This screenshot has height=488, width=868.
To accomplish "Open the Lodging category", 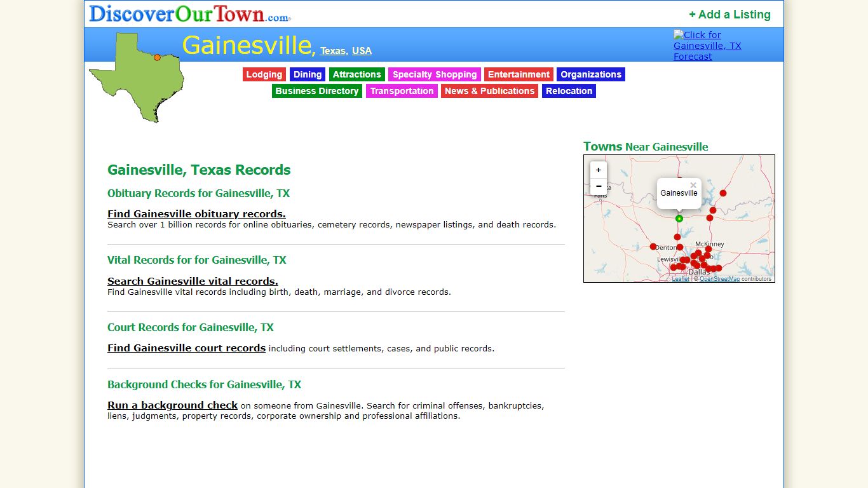I will 264,74.
